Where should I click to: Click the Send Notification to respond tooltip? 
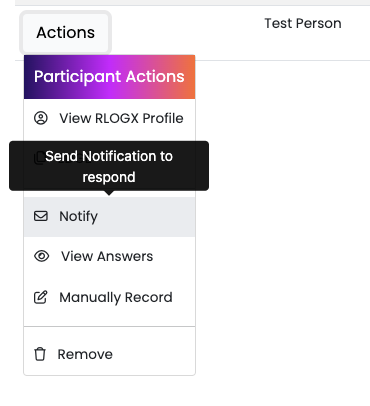[x=109, y=166]
